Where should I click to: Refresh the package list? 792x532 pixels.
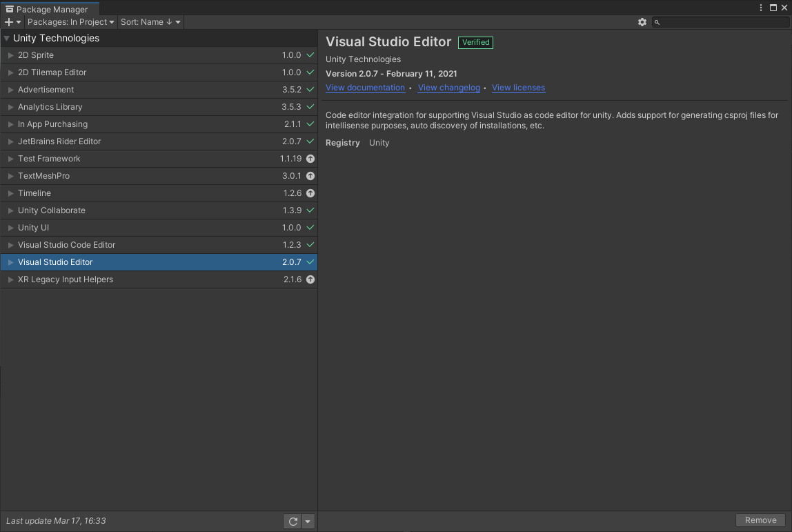coord(293,522)
